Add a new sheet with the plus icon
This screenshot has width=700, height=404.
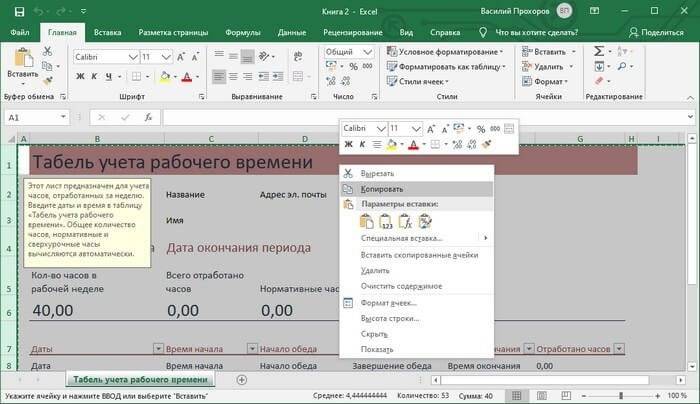click(x=241, y=380)
